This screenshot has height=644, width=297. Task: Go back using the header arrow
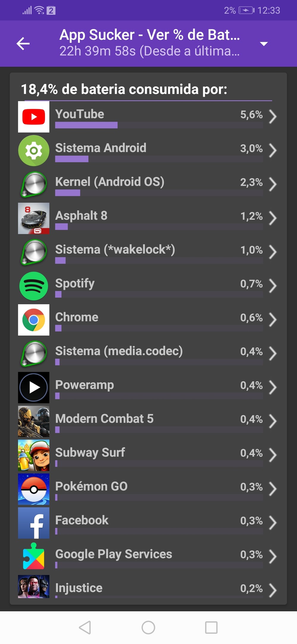pos(23,44)
